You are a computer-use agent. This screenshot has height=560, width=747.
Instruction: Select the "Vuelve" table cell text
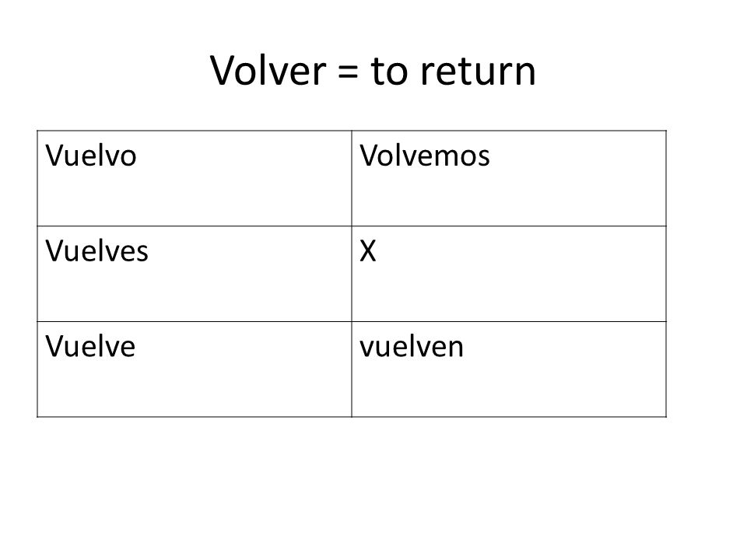[90, 346]
